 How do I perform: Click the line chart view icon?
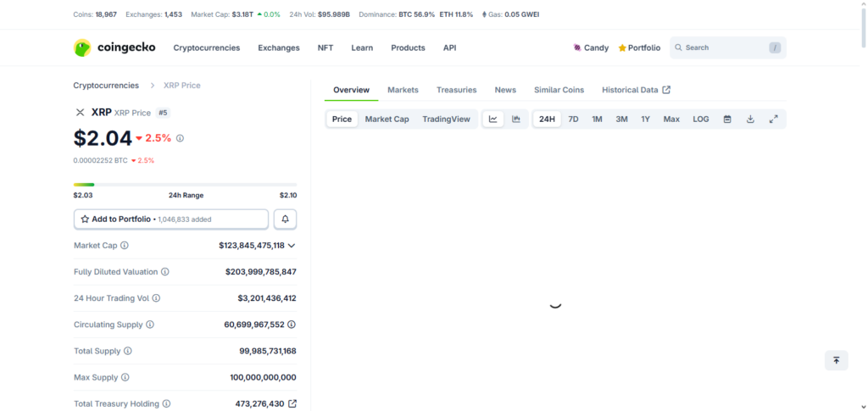tap(492, 119)
